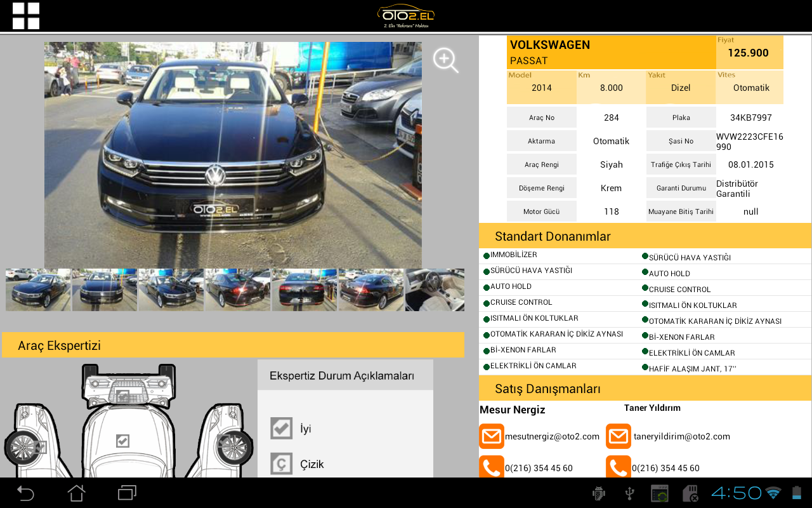The width and height of the screenshot is (812, 508).
Task: Open screenshot notification icon in tray
Action: coord(660,493)
